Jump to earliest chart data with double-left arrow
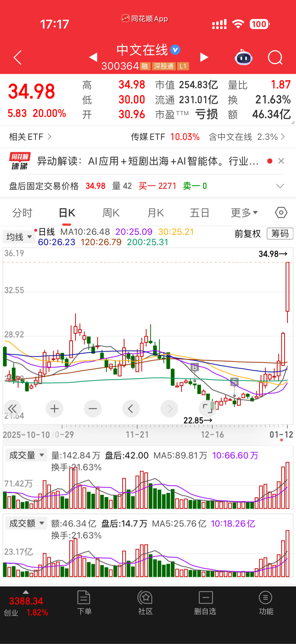Viewport: 296px width, 644px height. pos(12,408)
